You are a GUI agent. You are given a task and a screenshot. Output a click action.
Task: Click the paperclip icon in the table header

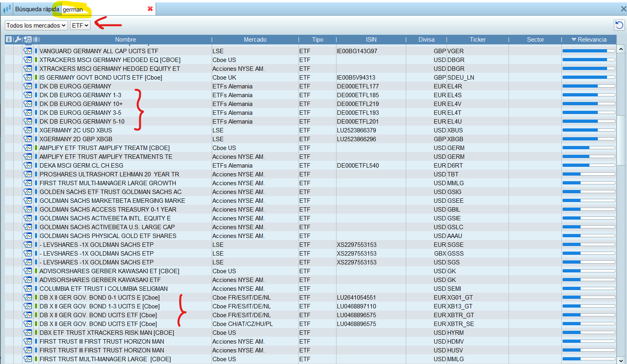tap(36, 39)
